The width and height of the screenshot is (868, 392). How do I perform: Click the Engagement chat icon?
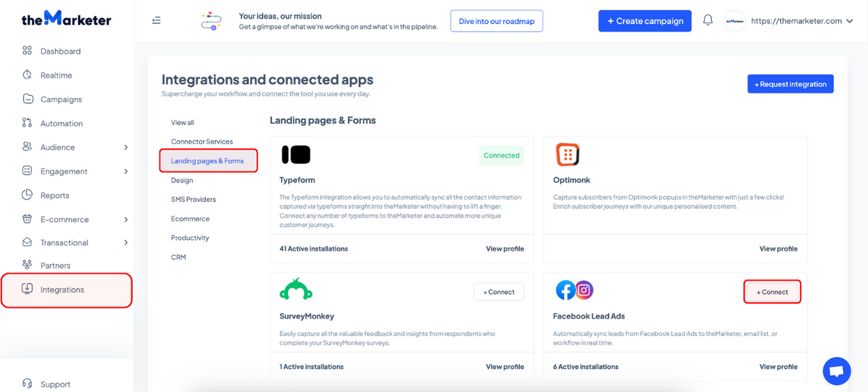pyautogui.click(x=27, y=171)
